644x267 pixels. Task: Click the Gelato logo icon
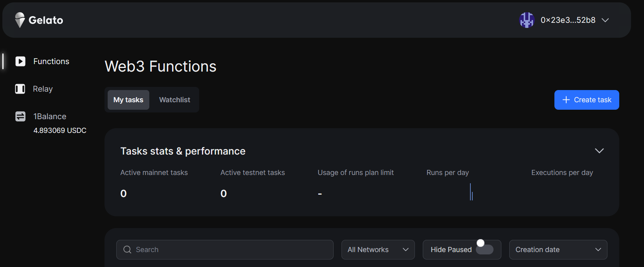(x=20, y=20)
